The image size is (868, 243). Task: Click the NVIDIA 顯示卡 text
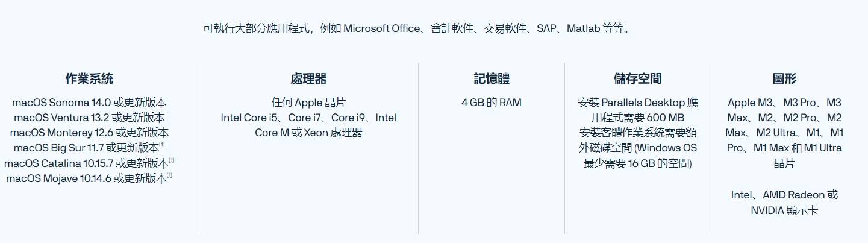[784, 210]
